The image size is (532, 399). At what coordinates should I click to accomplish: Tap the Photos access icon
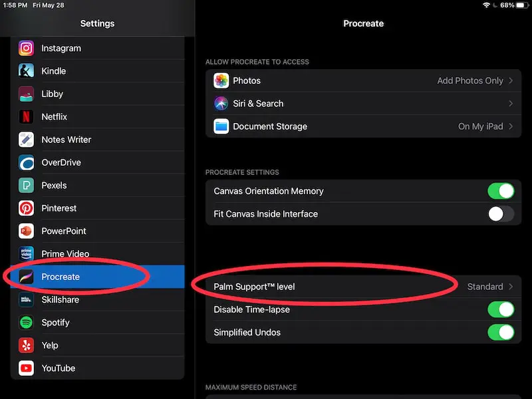pos(221,80)
